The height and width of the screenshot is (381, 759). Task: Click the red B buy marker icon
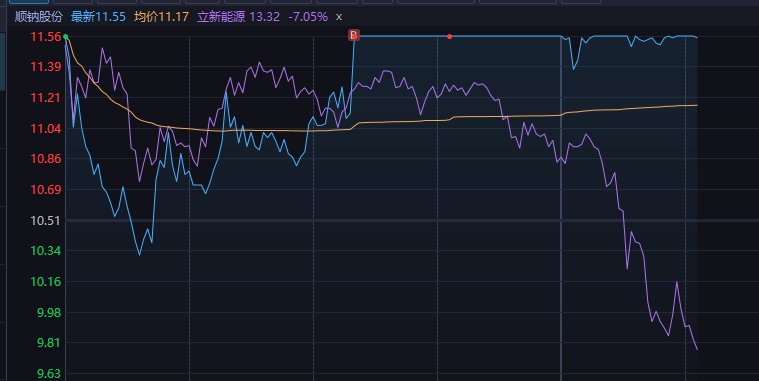(354, 35)
